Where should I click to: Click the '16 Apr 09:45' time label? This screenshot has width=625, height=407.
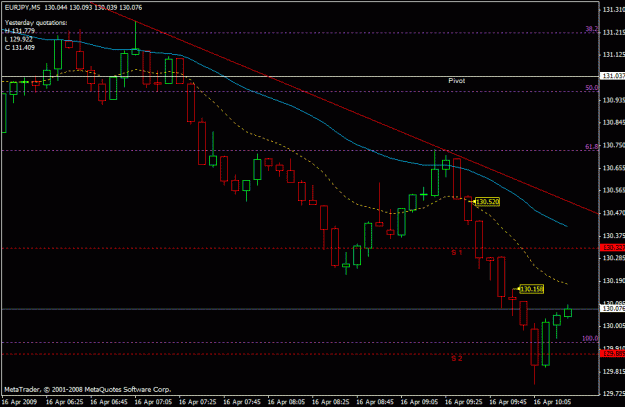pyautogui.click(x=508, y=402)
